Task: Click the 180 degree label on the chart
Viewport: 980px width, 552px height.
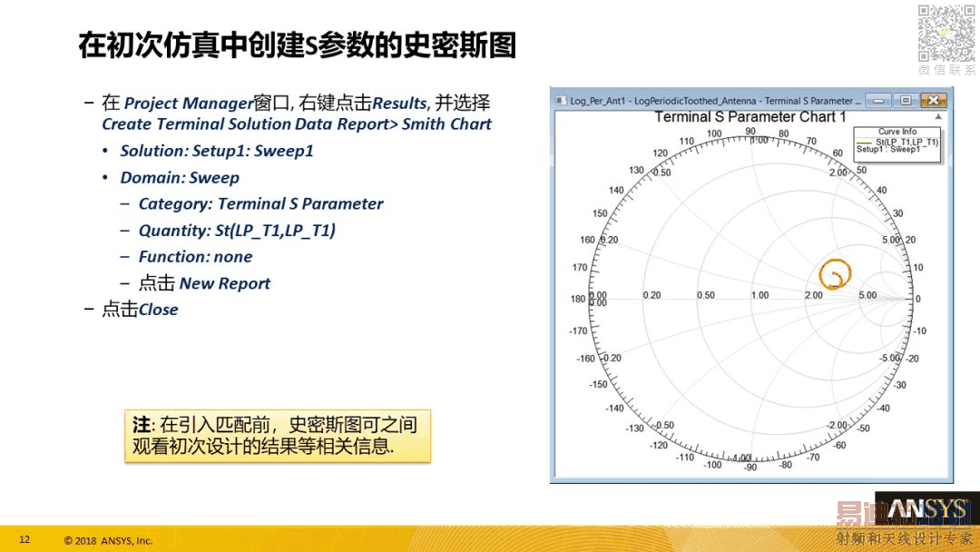Action: [x=577, y=299]
